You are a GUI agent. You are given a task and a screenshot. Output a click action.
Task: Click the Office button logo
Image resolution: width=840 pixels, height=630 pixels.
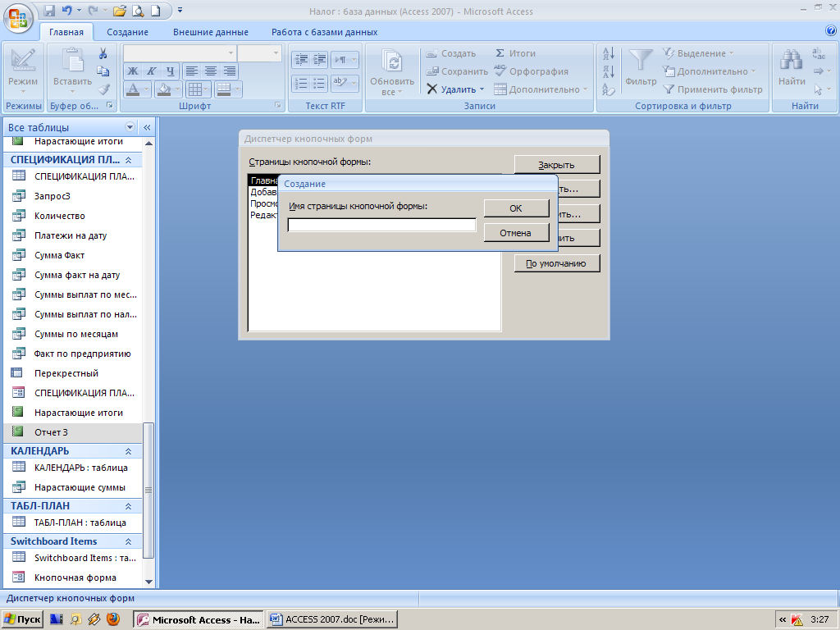coord(18,18)
